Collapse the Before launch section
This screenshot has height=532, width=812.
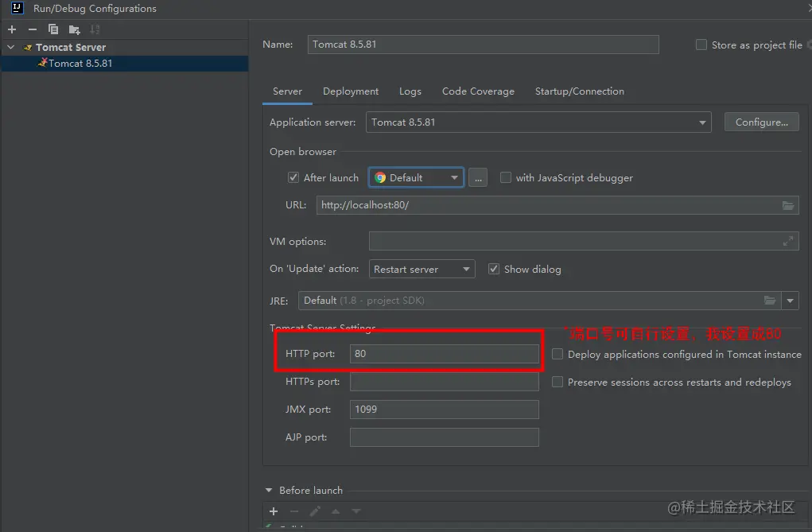pyautogui.click(x=269, y=490)
